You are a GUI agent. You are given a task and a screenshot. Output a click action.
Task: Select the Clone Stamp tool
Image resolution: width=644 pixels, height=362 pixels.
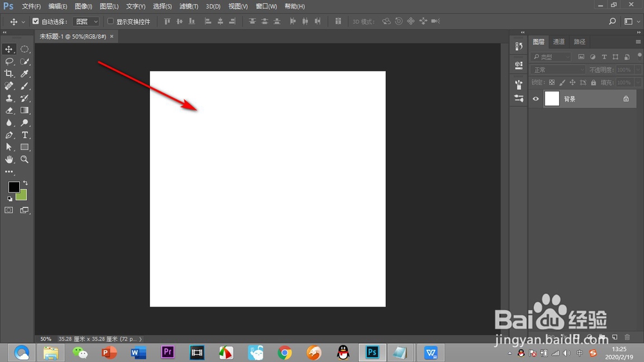pyautogui.click(x=8, y=98)
